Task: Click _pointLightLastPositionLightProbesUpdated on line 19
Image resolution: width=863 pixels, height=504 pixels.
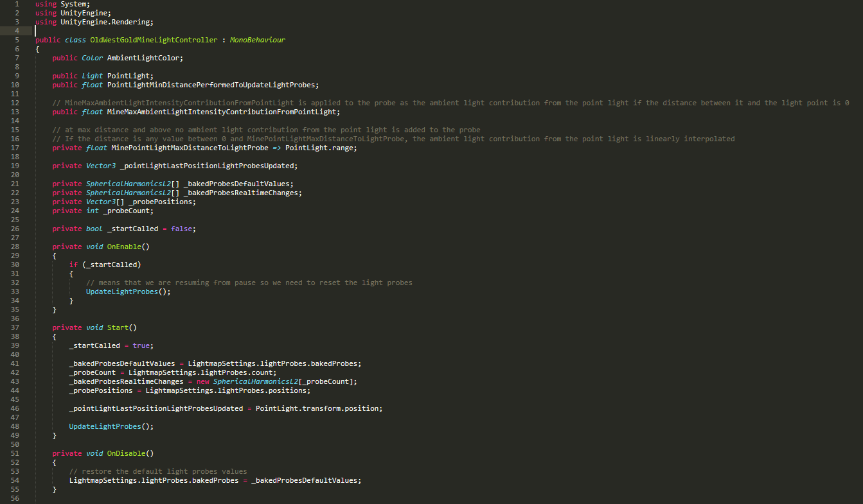Action: pyautogui.click(x=207, y=166)
